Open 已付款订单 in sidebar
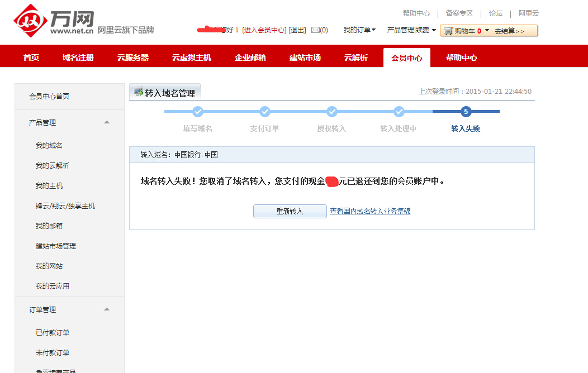The height and width of the screenshot is (373, 588). 53,333
